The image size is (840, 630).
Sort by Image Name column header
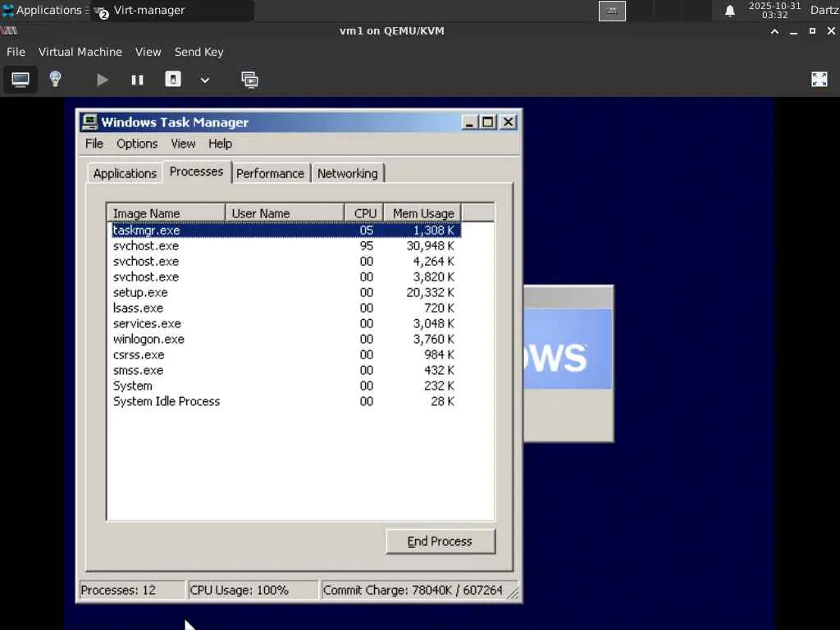click(x=167, y=213)
